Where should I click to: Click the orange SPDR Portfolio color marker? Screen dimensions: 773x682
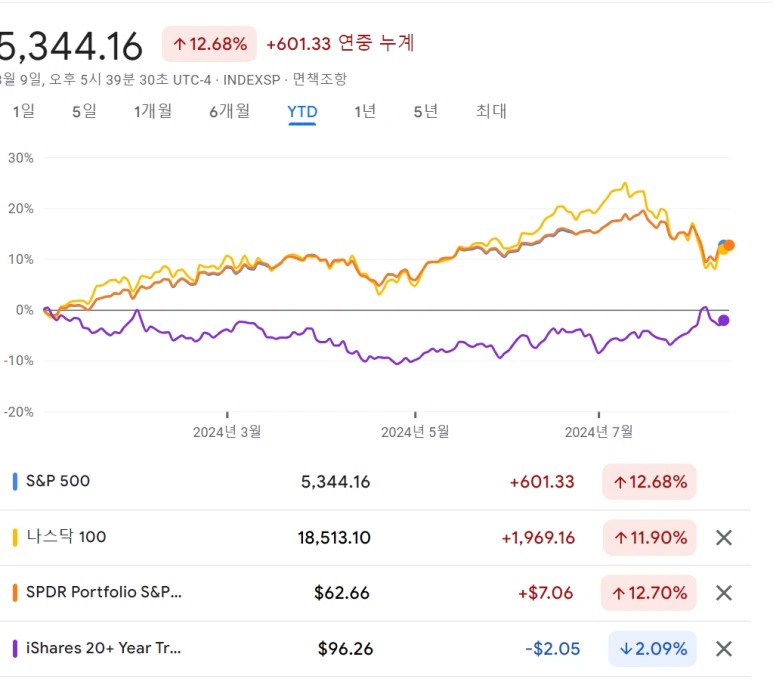15,592
